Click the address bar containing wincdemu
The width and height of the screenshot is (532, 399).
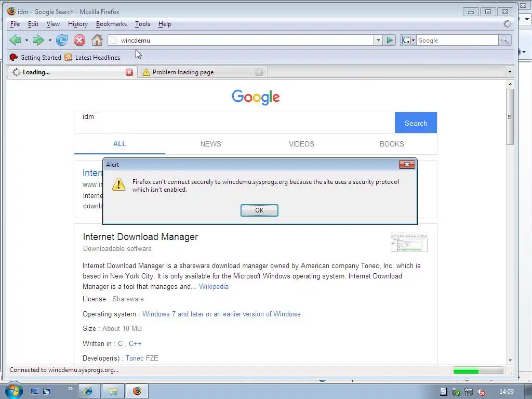(241, 41)
